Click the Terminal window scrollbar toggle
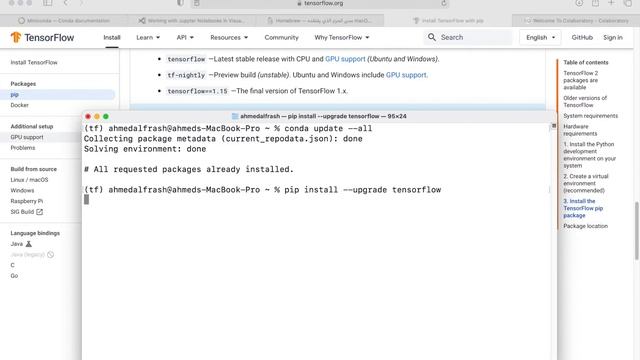The image size is (640, 360). (x=553, y=126)
